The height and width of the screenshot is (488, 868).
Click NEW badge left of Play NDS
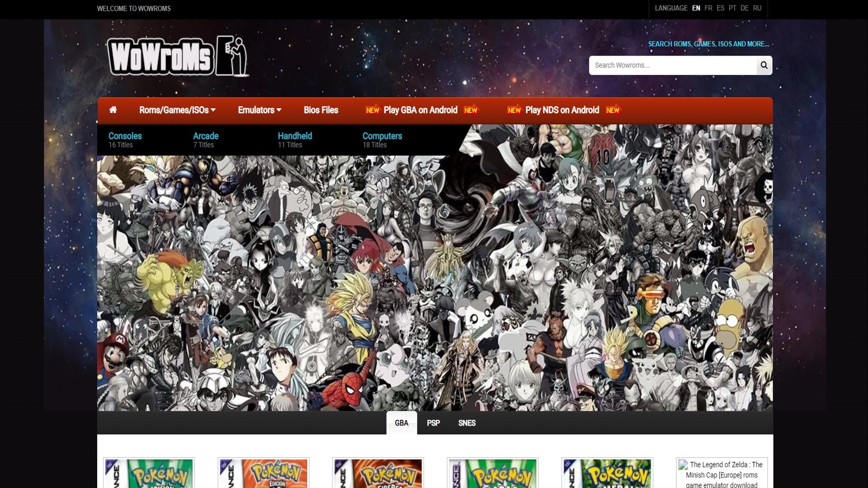[x=514, y=110]
